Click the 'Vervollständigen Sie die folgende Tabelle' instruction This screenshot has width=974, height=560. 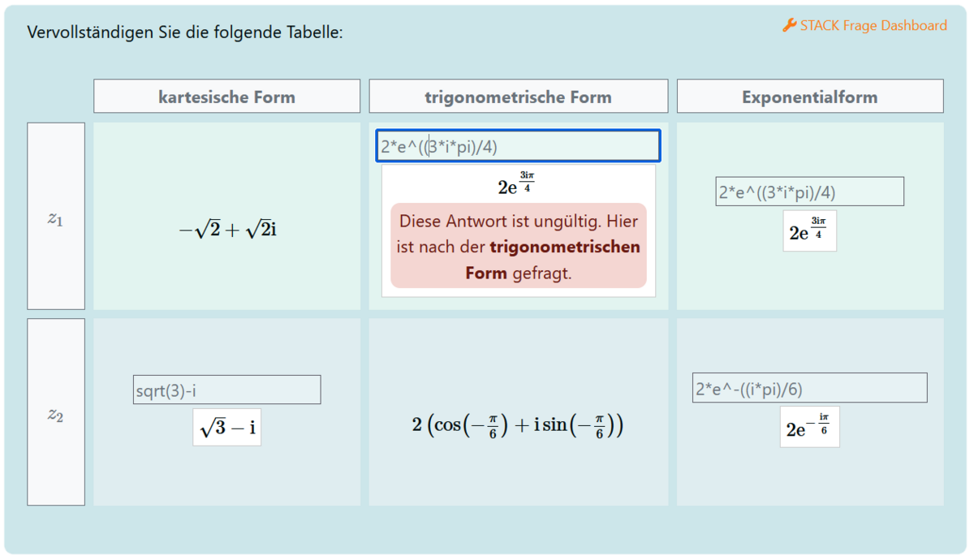coord(185,32)
